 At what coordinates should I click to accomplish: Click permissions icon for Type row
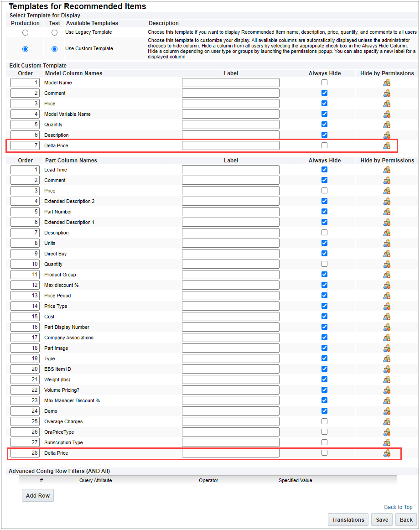pyautogui.click(x=387, y=359)
